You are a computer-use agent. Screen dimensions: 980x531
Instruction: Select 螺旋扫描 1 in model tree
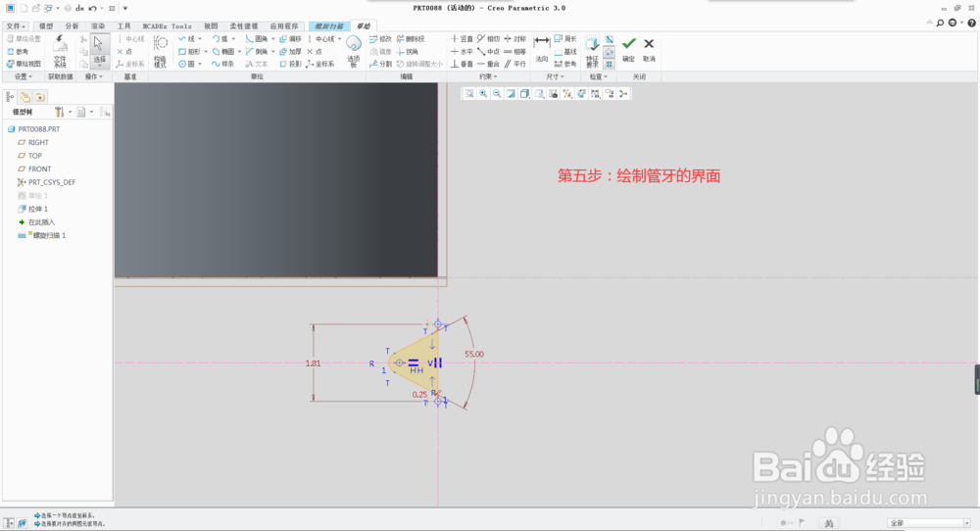click(41, 235)
